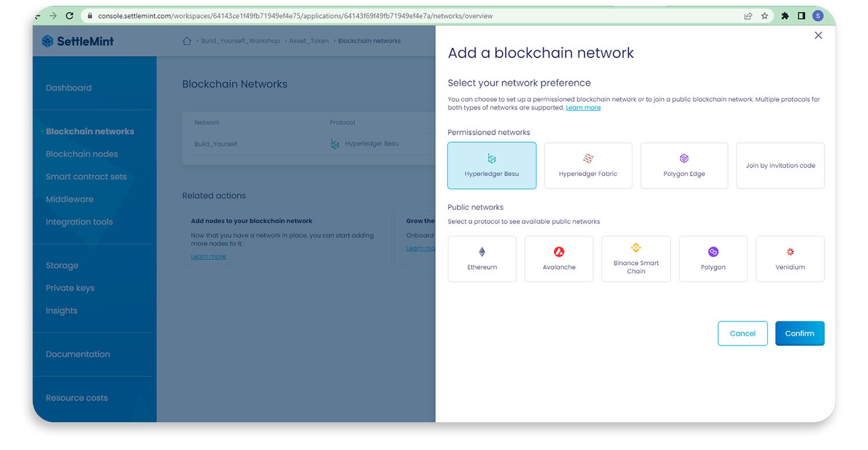Click the Cancel button
Viewport: 868px width, 450px height.
click(742, 334)
